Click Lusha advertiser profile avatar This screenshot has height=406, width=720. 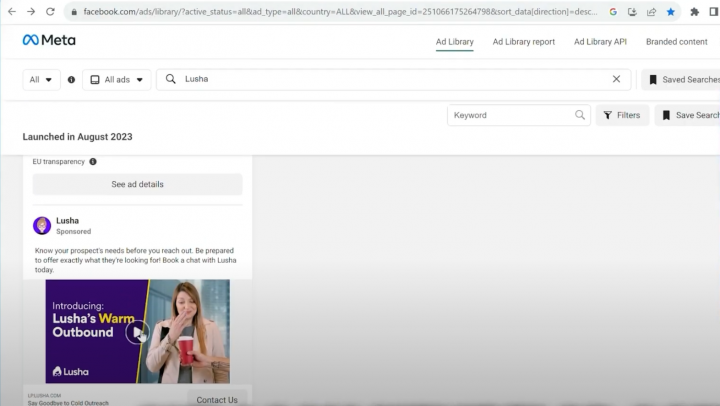pyautogui.click(x=42, y=225)
